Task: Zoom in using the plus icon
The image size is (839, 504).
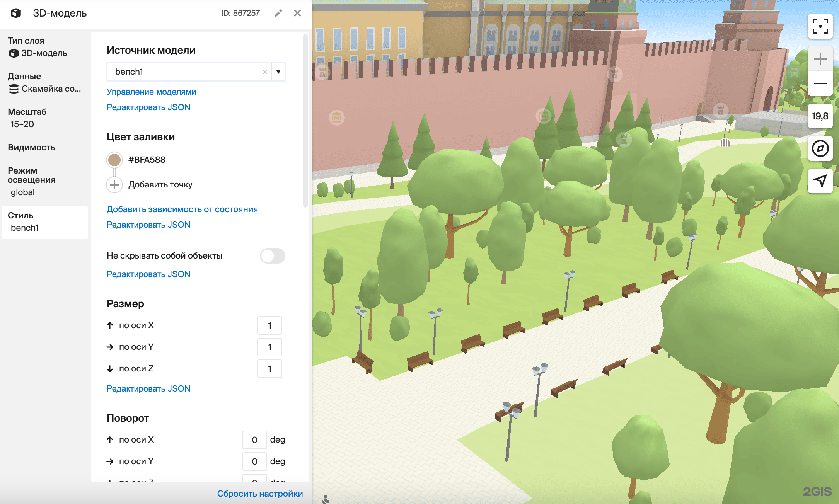Action: pos(820,59)
